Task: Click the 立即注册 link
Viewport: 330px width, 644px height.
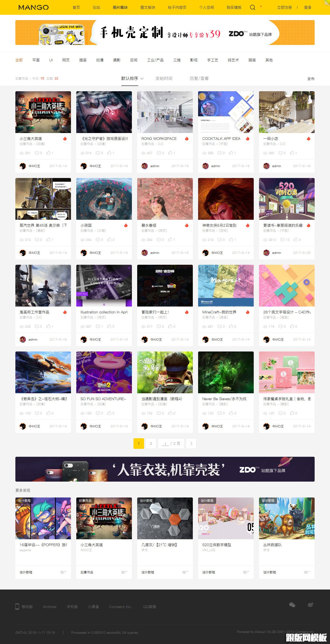Action: coord(284,7)
